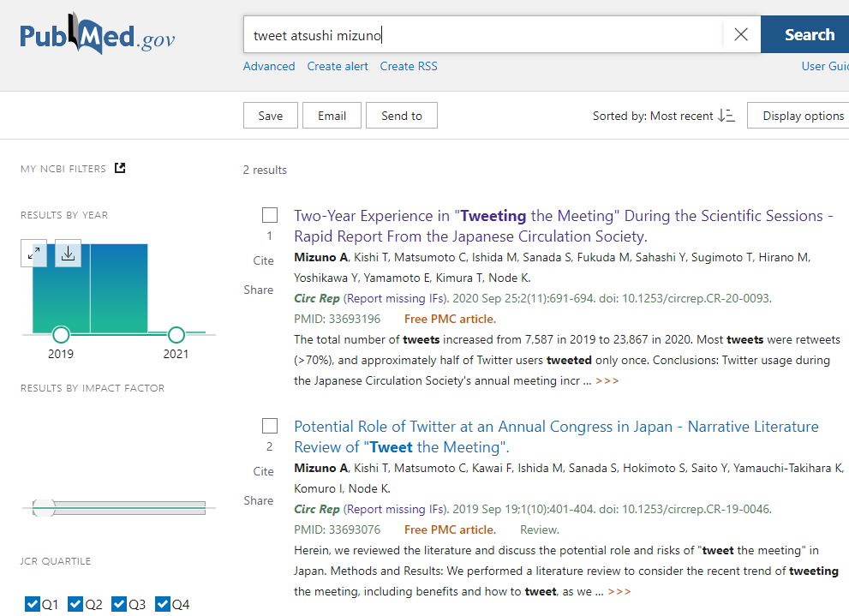Image resolution: width=849 pixels, height=616 pixels.
Task: Download the results by year data
Action: (x=68, y=253)
